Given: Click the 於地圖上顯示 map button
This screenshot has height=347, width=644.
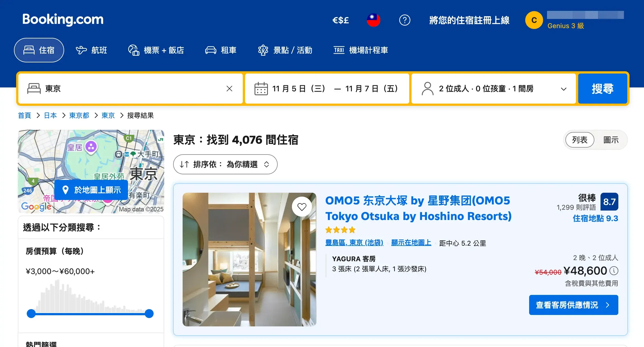Looking at the screenshot, I should (91, 190).
